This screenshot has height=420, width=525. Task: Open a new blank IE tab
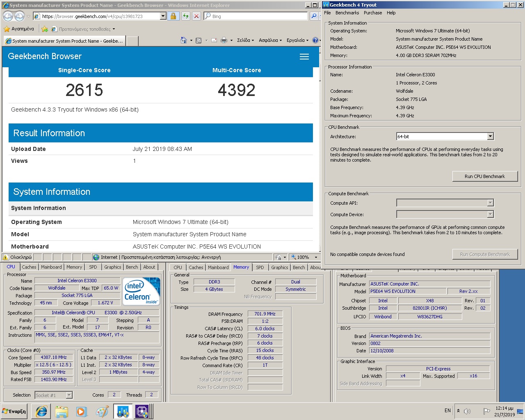(x=132, y=41)
